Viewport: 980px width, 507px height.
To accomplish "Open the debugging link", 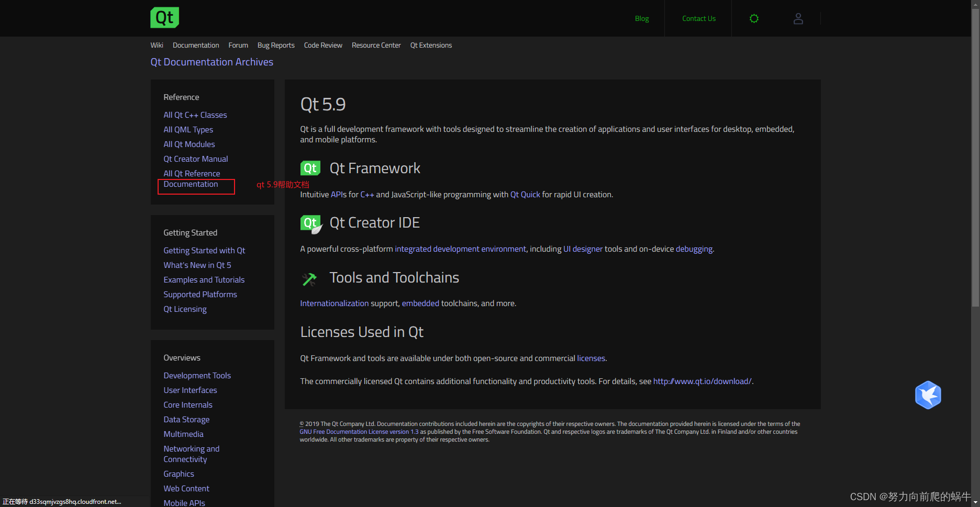I will (x=694, y=249).
